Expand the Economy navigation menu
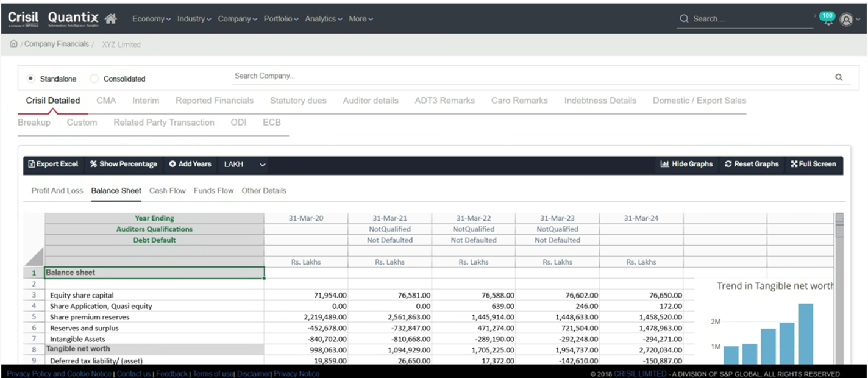This screenshot has height=378, width=868. (151, 19)
